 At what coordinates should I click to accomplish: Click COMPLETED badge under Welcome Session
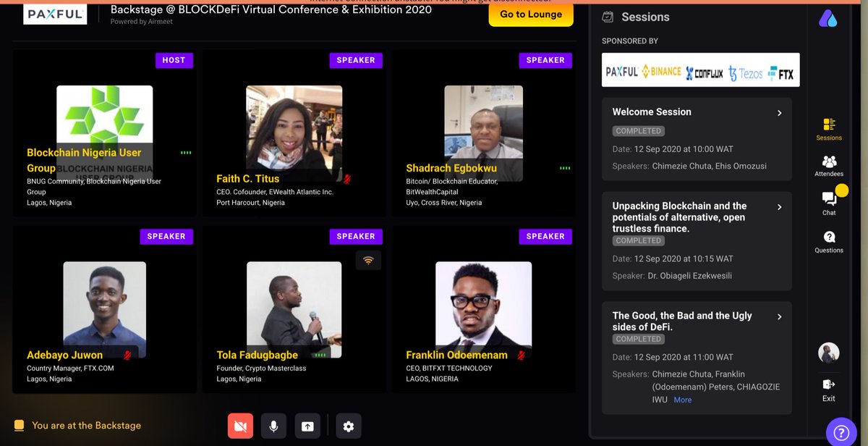tap(638, 131)
